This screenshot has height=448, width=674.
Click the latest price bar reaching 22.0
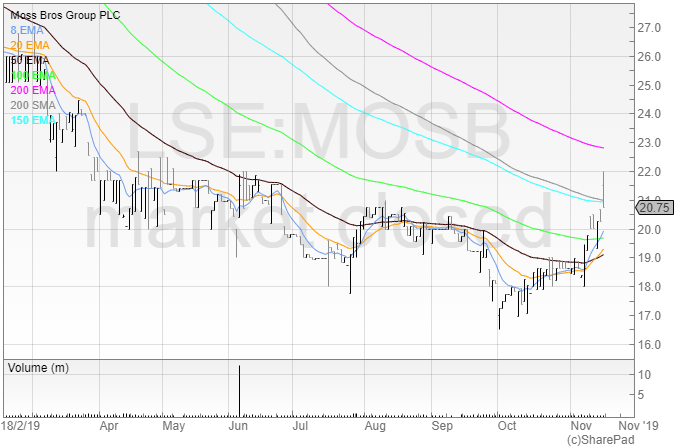(604, 189)
